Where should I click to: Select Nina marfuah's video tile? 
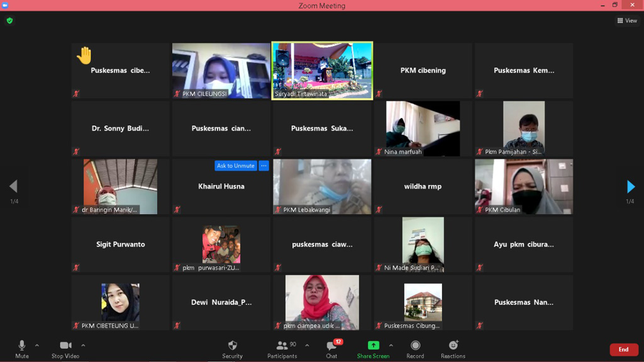tap(423, 129)
